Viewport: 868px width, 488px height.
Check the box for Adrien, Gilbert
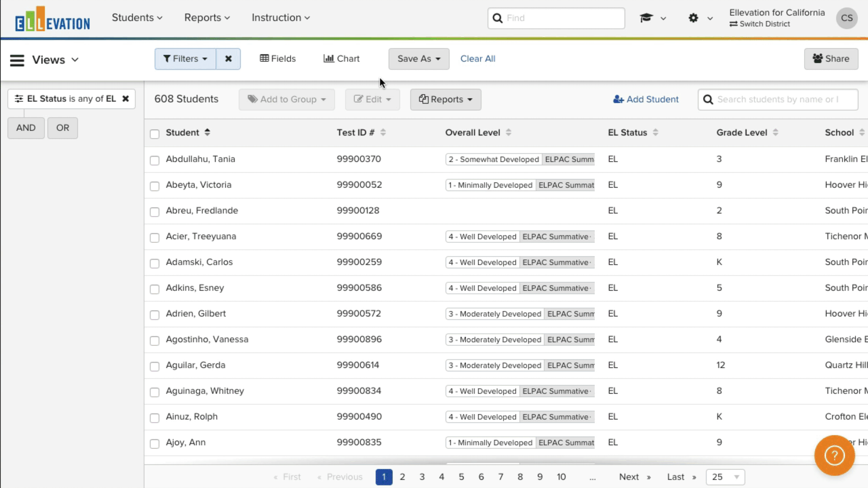[x=155, y=315]
